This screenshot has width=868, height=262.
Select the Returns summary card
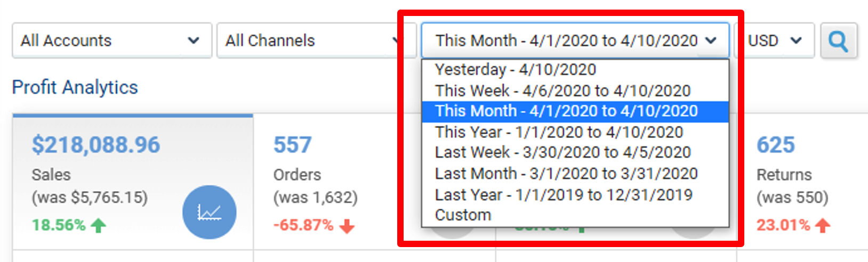(802, 182)
